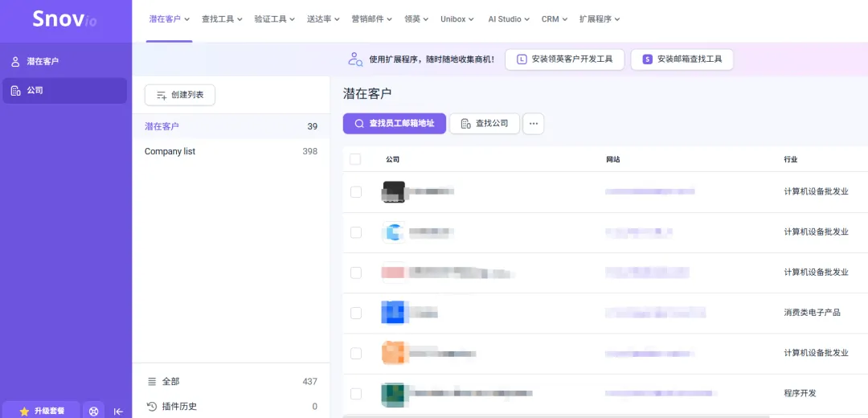Click the create-list icon beside 创建列表
Image resolution: width=868 pixels, height=418 pixels.
162,95
